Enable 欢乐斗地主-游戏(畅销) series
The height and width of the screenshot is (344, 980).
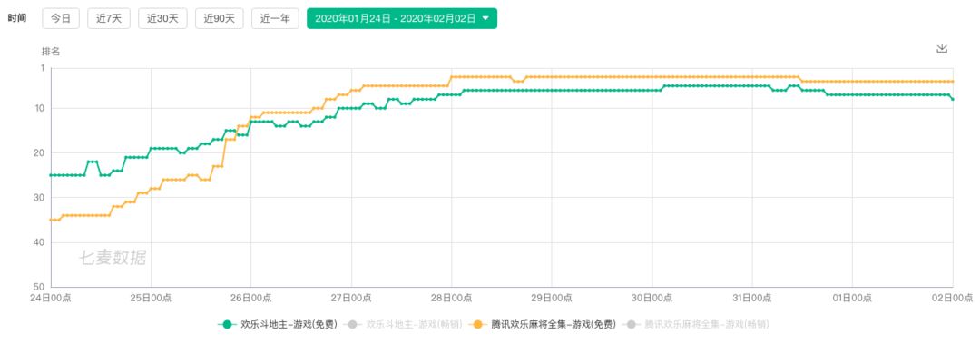click(414, 325)
